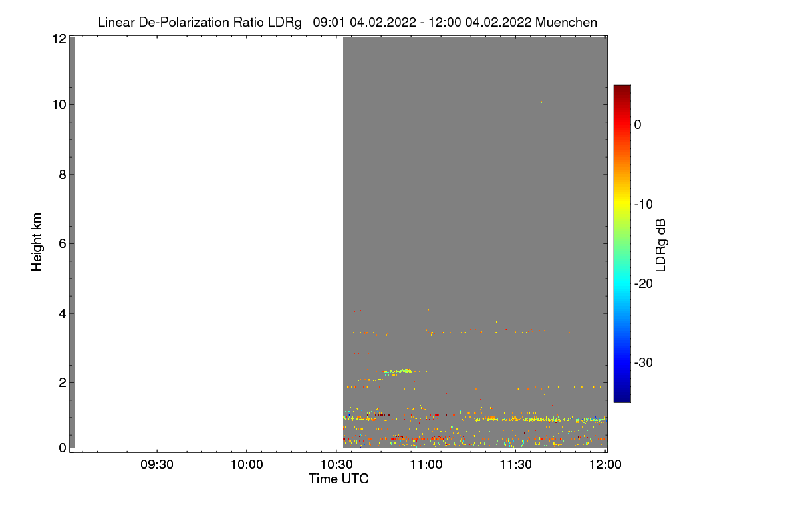
Task: Click the plot title 'Linear De-Polarization Ratio LDRg'
Action: 199,22
